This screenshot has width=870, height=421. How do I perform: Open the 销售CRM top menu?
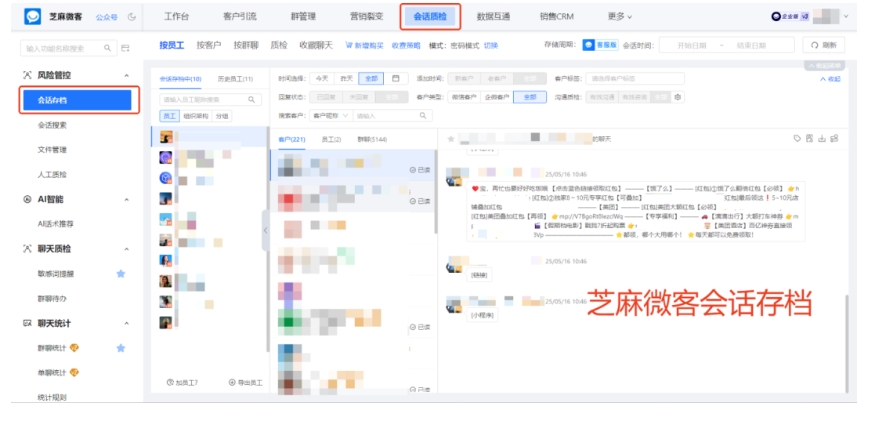coord(557,17)
